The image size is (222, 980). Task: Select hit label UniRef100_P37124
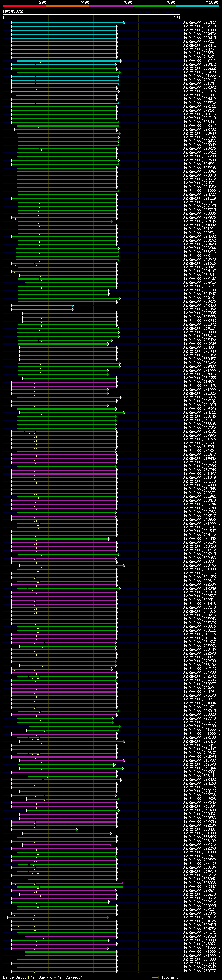[199, 910]
